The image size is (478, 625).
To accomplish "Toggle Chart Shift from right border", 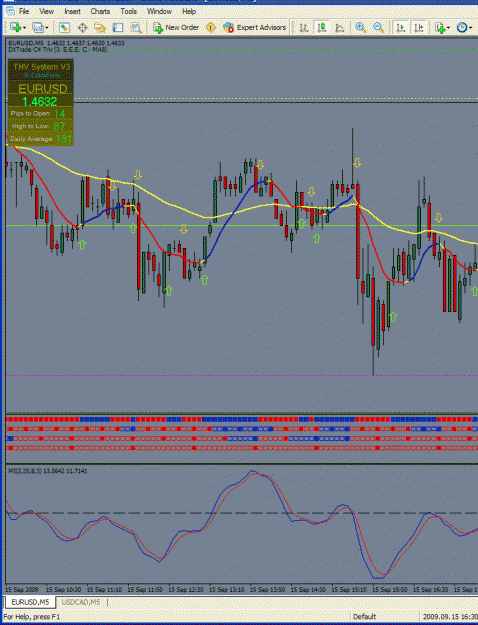I will tap(419, 28).
